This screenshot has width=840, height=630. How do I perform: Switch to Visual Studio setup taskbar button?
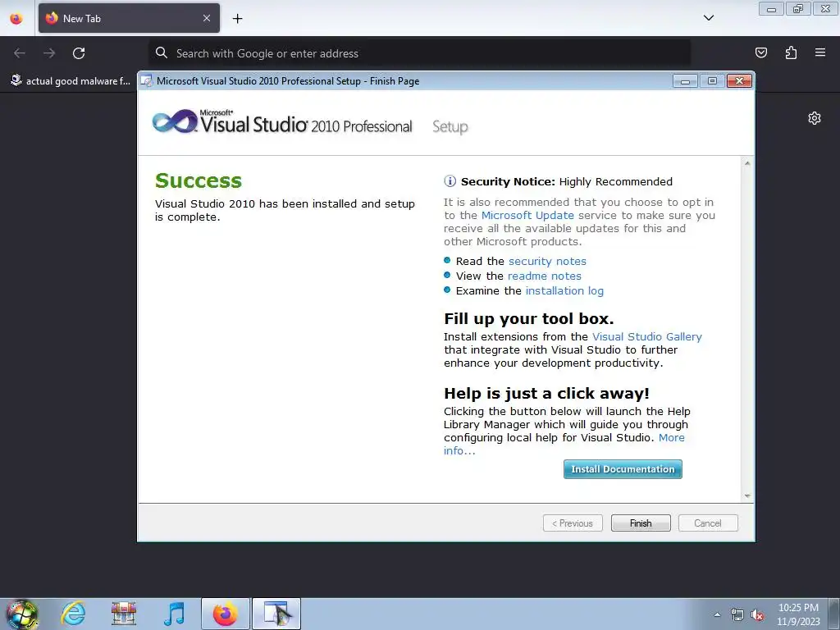pyautogui.click(x=276, y=614)
